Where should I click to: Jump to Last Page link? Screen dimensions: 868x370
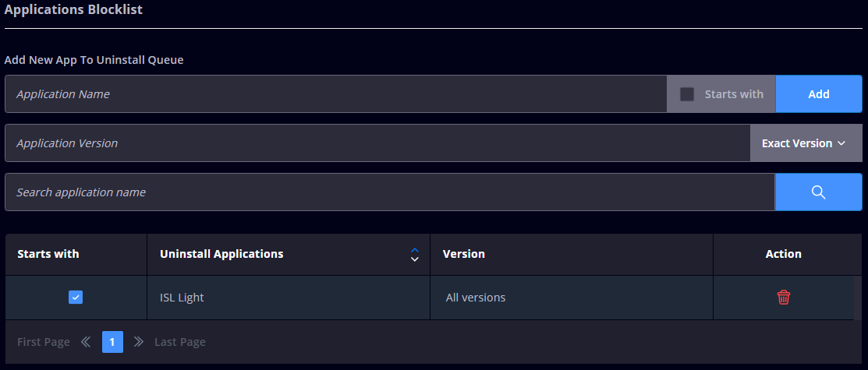(180, 342)
